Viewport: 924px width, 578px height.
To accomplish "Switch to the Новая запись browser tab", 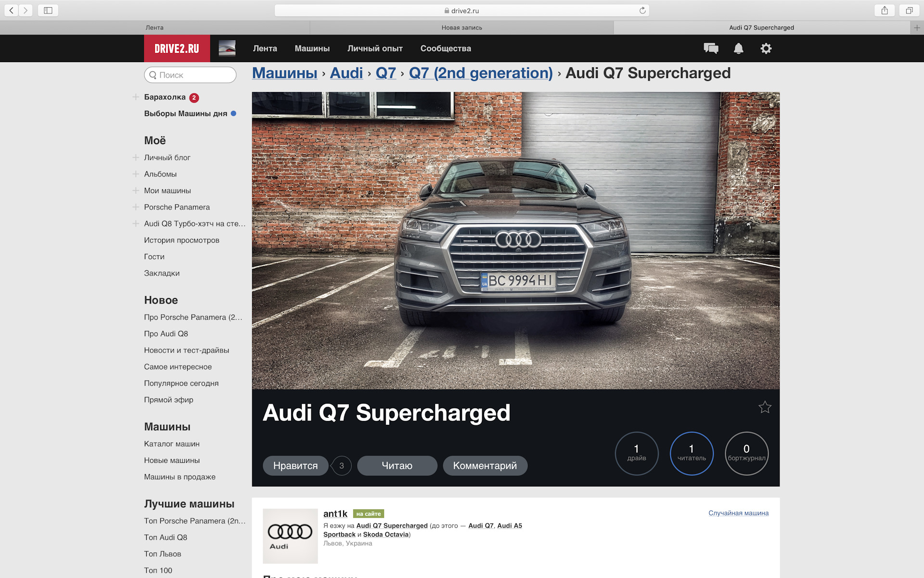I will click(462, 27).
